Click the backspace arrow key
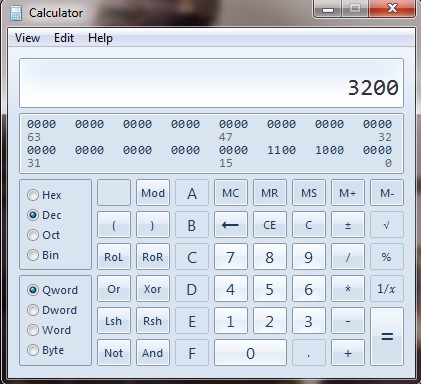Screen dimensions: 421x384 coord(231,225)
